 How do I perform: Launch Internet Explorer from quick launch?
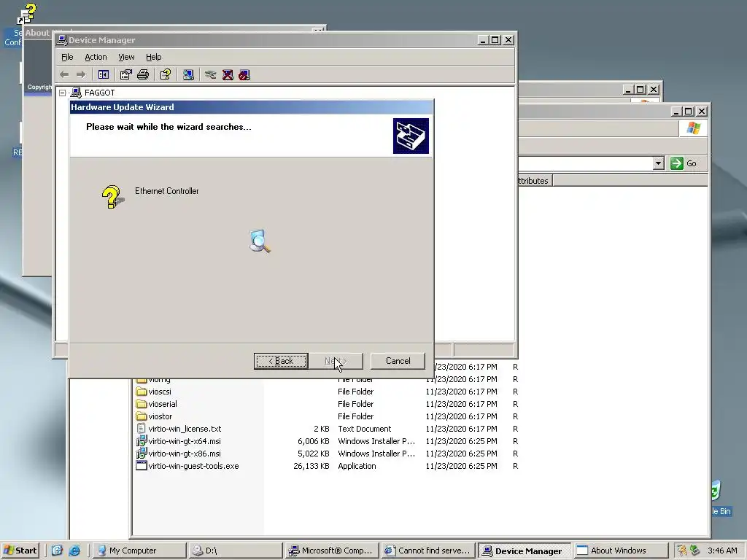pos(74,551)
